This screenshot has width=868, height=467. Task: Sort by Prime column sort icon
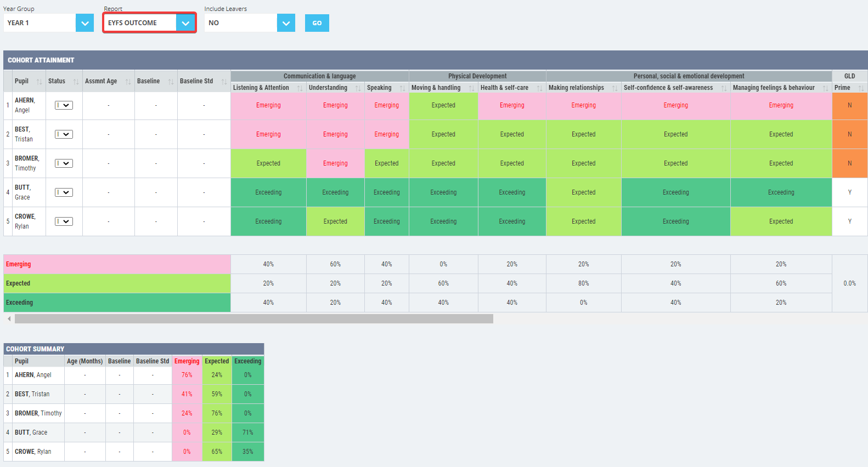tap(861, 88)
